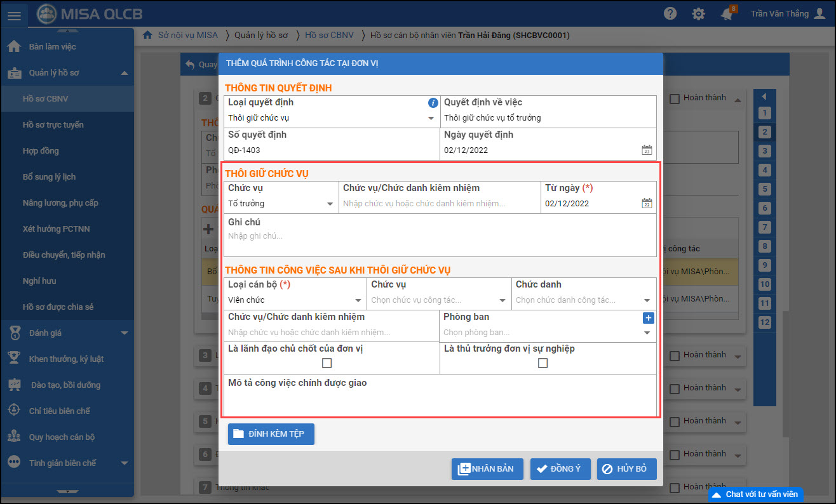Click the plus icon to add Phòng ban
This screenshot has width=836, height=504.
pos(648,318)
